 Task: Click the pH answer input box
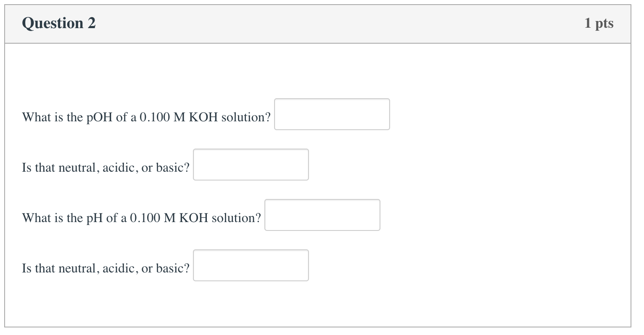click(x=322, y=215)
